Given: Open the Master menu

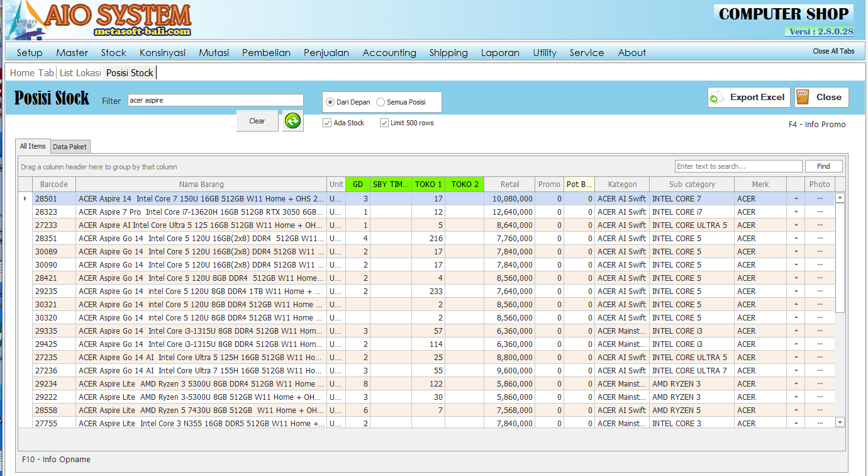Looking at the screenshot, I should 72,53.
